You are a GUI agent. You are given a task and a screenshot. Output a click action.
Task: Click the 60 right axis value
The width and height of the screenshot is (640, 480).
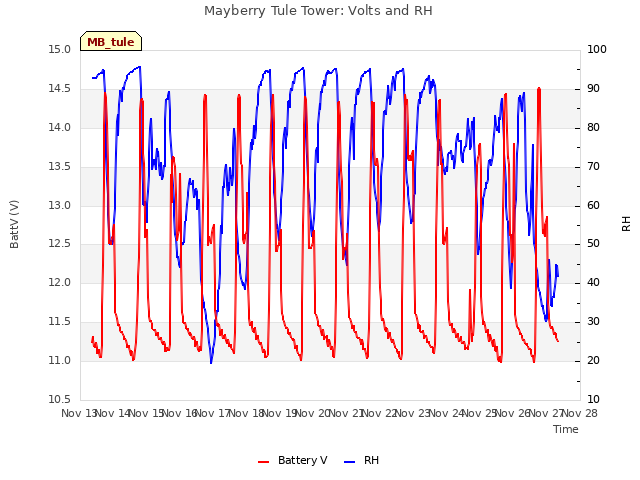593,205
